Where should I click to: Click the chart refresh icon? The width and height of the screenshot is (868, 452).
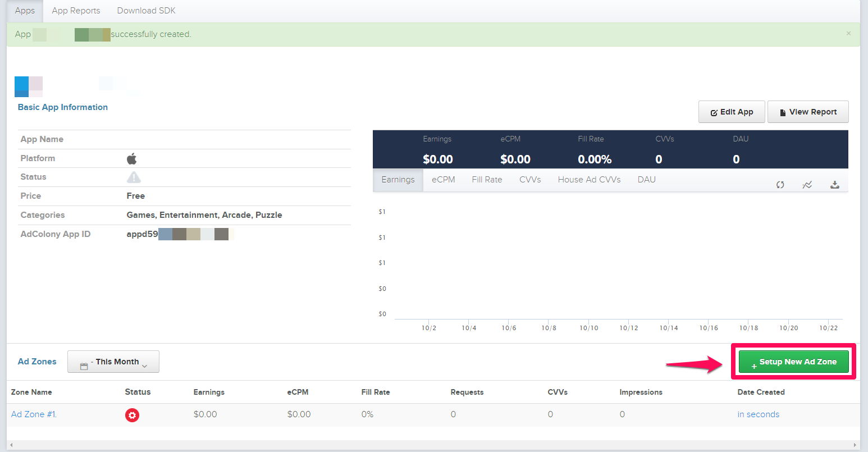click(780, 185)
